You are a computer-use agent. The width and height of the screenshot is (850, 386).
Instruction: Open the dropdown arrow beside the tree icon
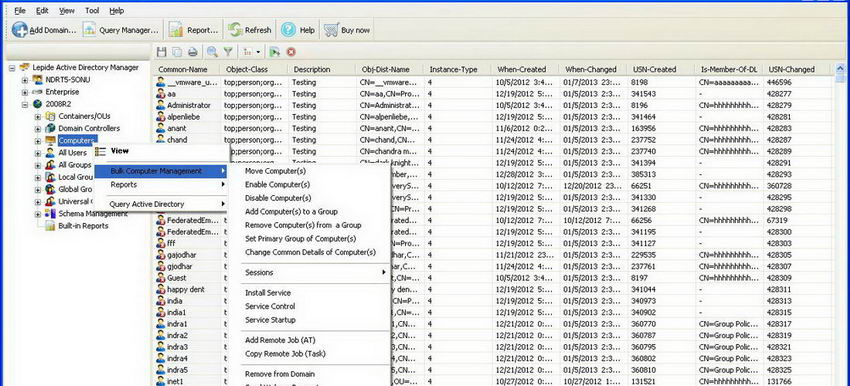[259, 53]
